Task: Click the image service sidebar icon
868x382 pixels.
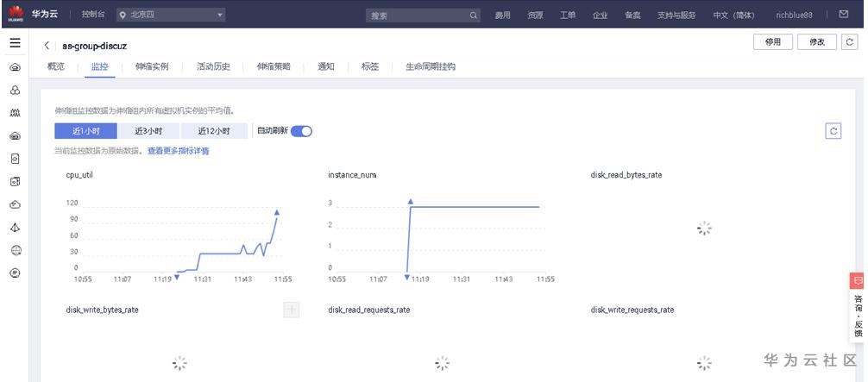Action: 16,182
